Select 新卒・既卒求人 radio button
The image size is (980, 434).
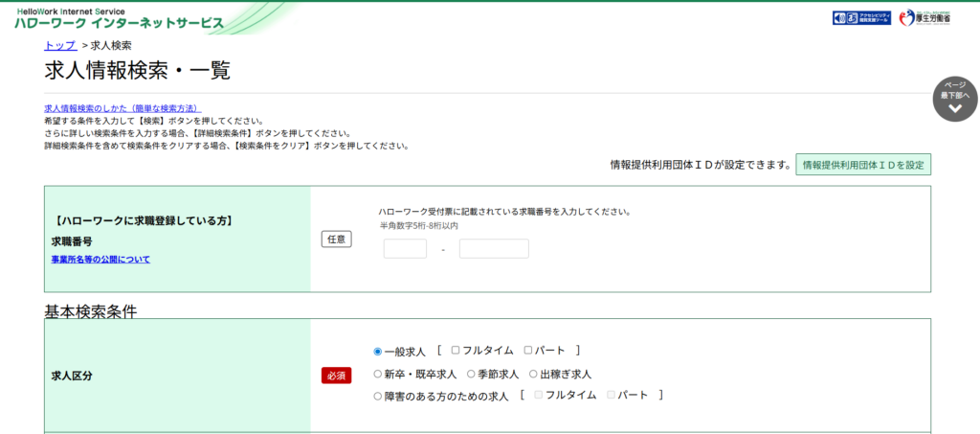pos(377,374)
